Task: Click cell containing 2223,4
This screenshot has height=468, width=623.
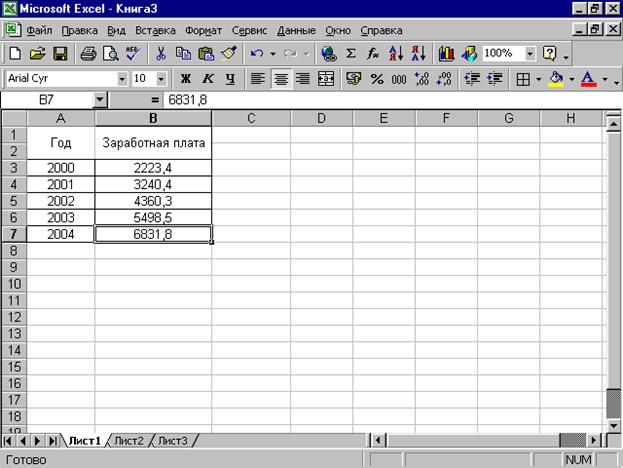Action: (x=153, y=168)
